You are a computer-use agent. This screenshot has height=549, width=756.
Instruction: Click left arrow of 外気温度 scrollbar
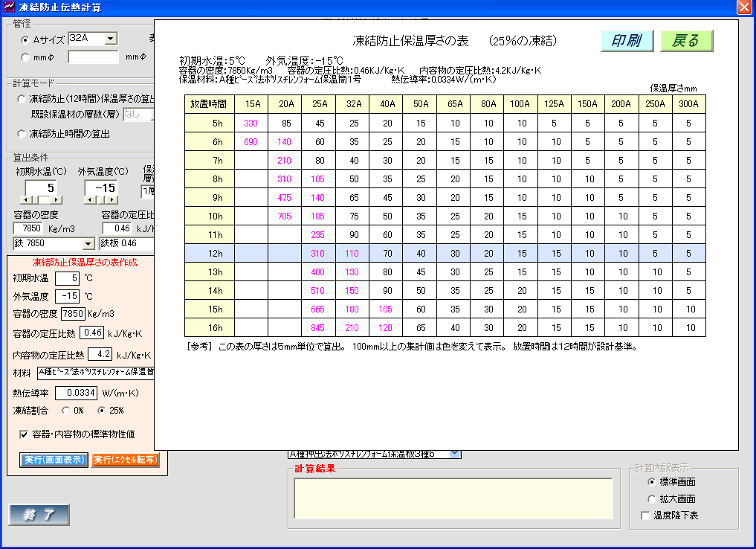coord(89,200)
